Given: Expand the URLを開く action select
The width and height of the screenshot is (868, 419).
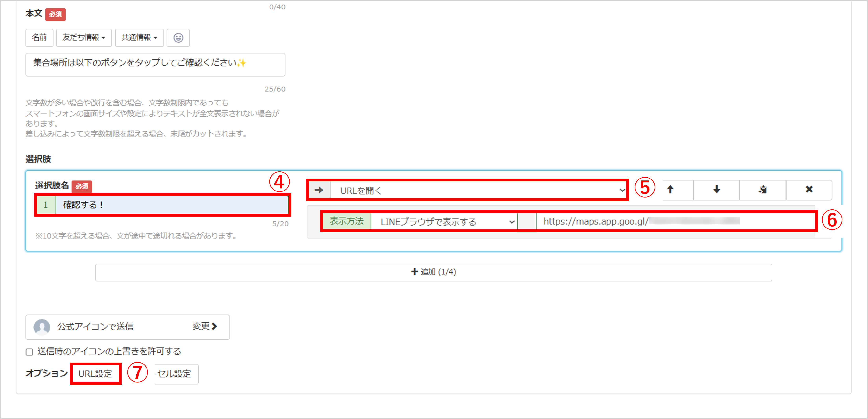Looking at the screenshot, I should point(479,190).
